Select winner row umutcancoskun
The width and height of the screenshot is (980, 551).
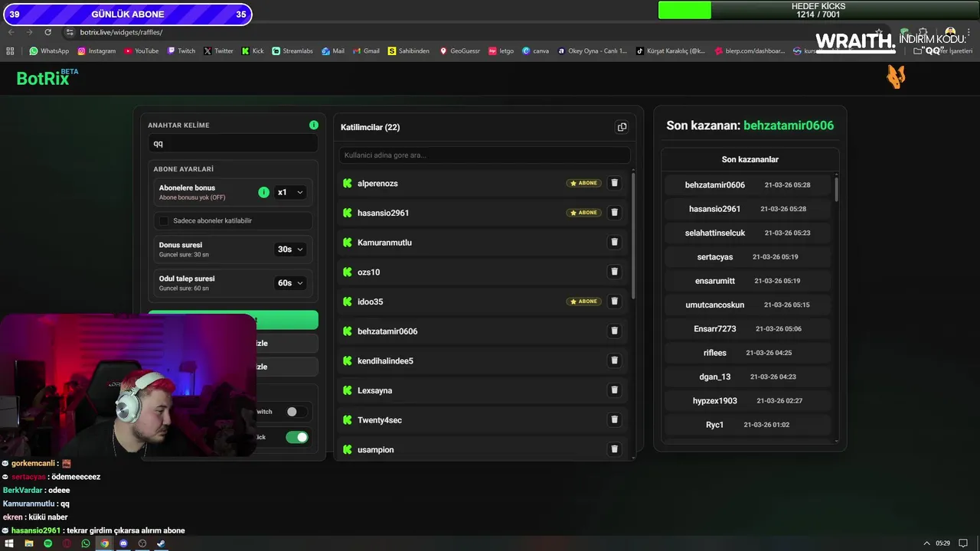point(747,305)
